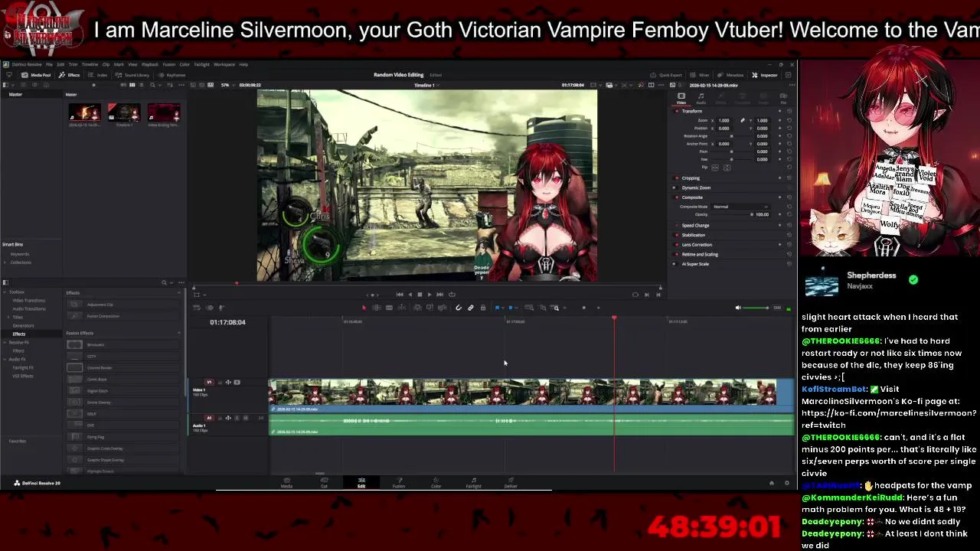Click the blue flag marker icon
This screenshot has height=551, width=980.
tap(498, 308)
